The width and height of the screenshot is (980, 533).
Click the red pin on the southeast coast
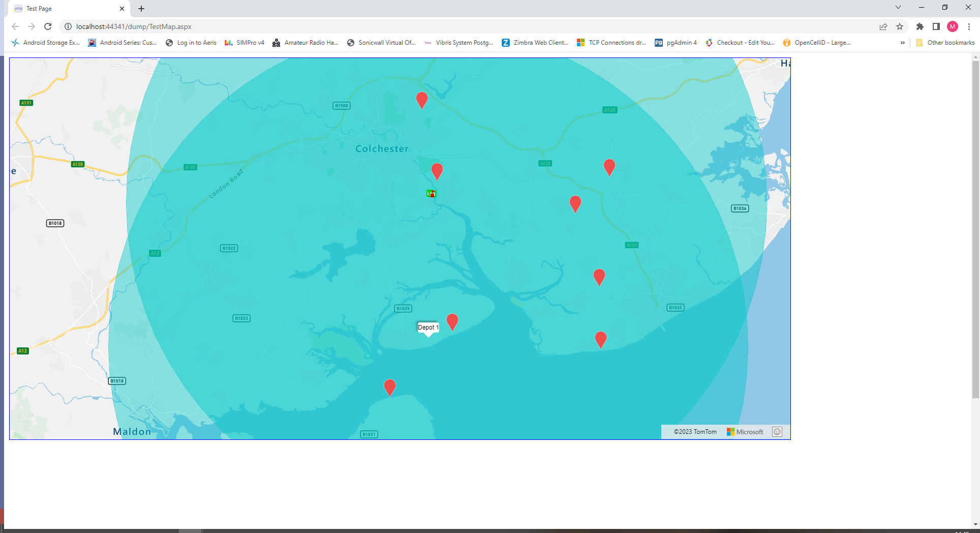(601, 340)
